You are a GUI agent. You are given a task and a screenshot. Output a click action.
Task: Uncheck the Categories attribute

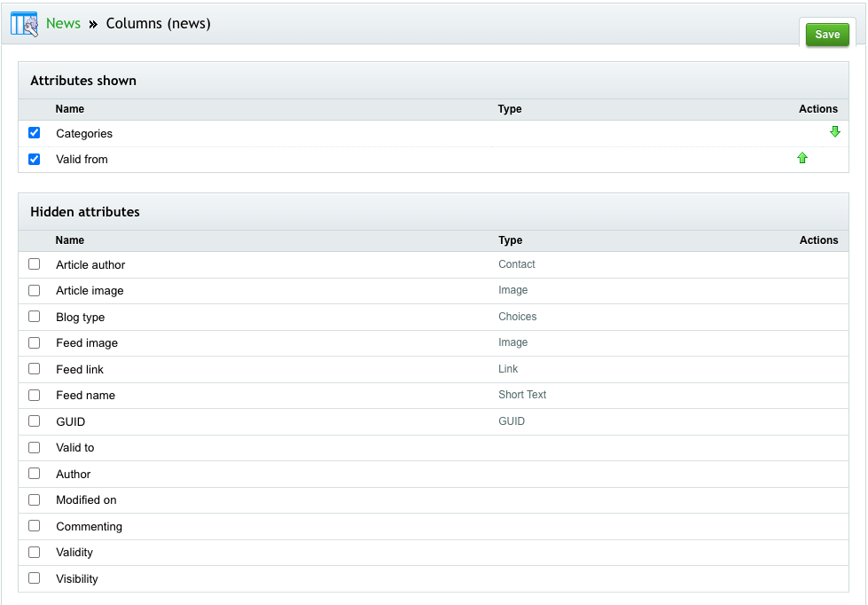[x=35, y=132]
